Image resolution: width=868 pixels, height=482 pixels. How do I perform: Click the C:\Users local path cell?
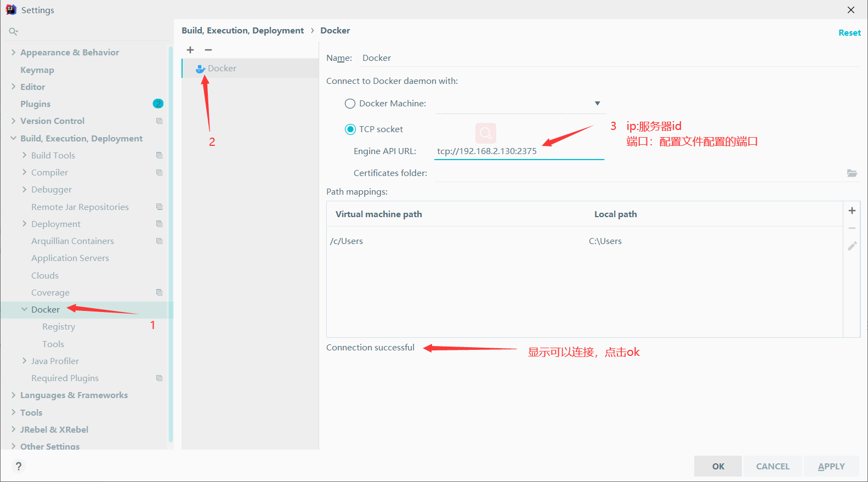pos(605,241)
